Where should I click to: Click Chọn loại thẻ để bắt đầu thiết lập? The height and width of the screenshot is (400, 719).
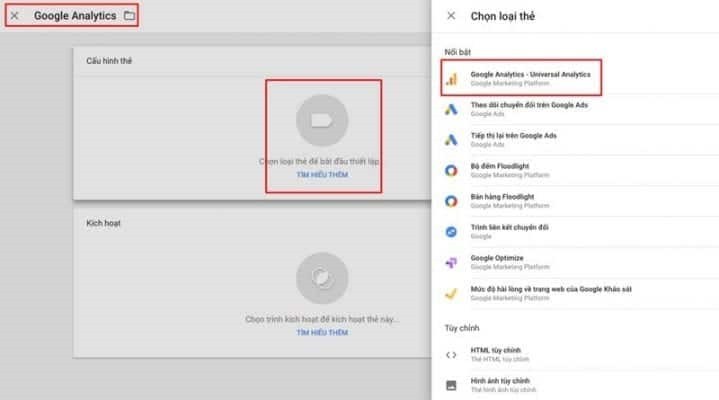coord(319,161)
